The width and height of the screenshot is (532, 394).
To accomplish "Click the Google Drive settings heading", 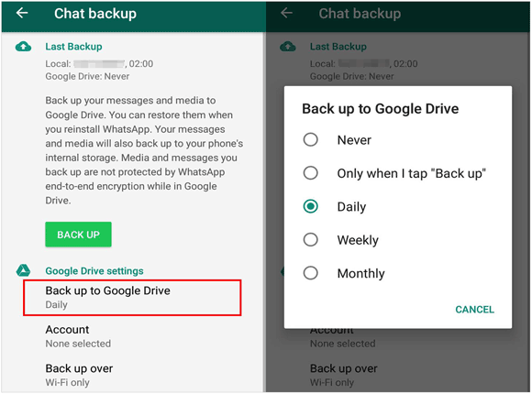I will click(94, 271).
